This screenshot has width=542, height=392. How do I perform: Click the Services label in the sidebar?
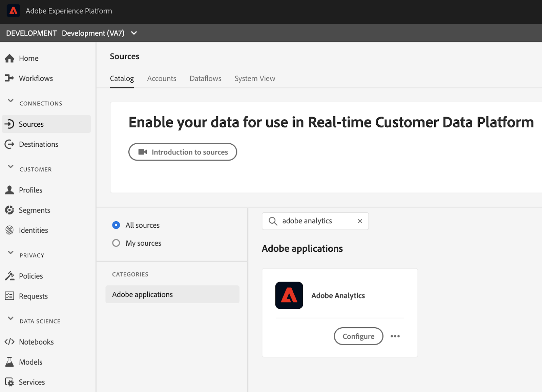coord(32,382)
